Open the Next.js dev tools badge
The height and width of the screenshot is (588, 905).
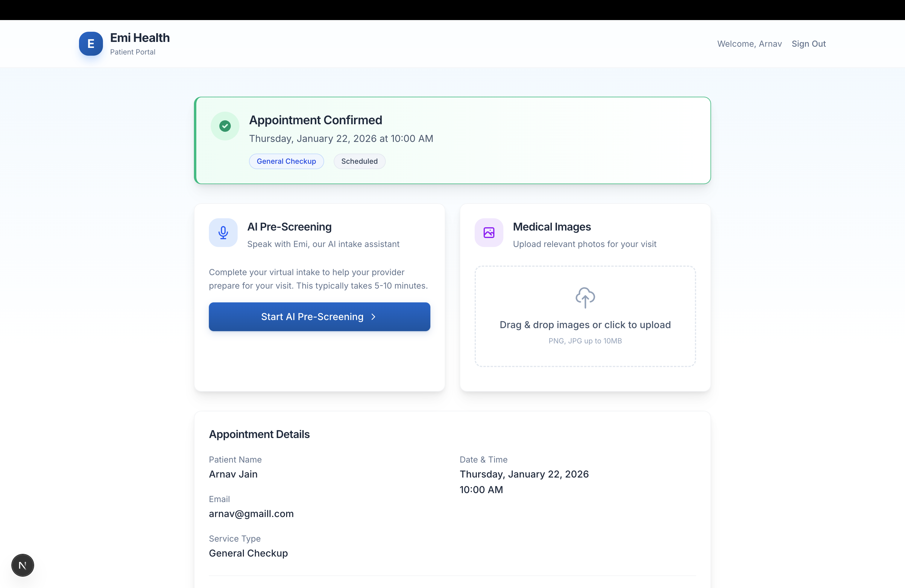point(22,565)
